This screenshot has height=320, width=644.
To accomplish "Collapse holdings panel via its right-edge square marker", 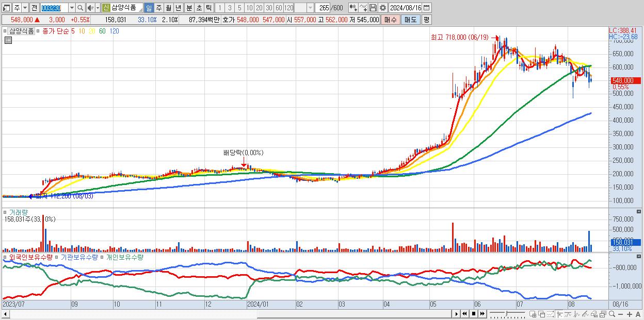I will point(640,256).
